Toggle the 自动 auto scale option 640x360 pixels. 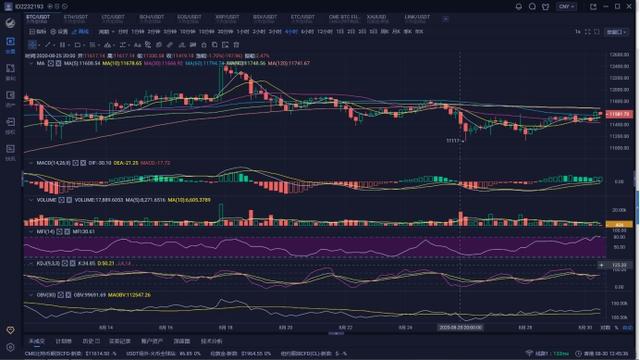tap(627, 327)
